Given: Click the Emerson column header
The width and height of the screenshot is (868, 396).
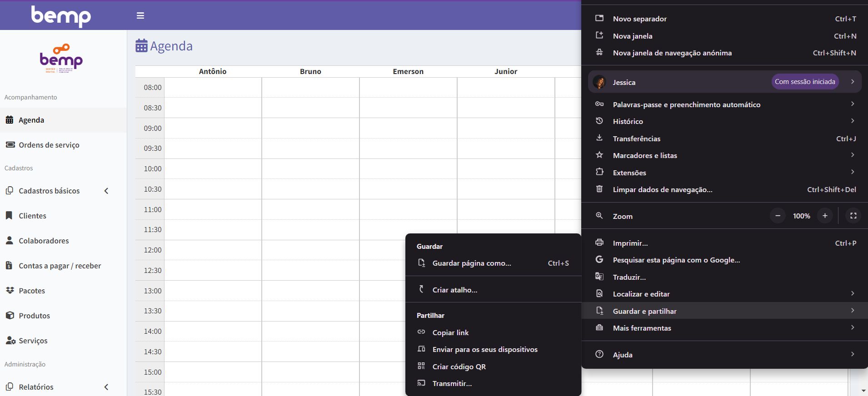Looking at the screenshot, I should point(408,71).
